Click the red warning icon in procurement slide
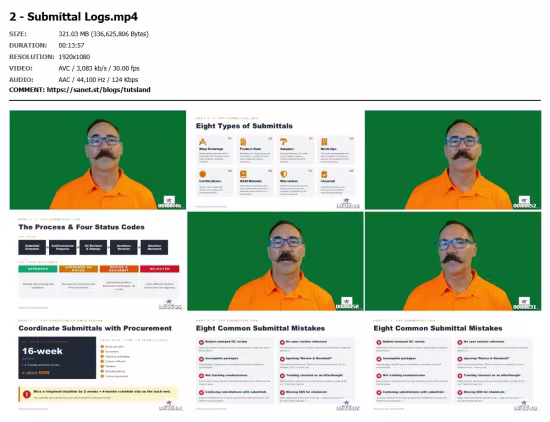This screenshot has height=422, width=550. pyautogui.click(x=27, y=394)
